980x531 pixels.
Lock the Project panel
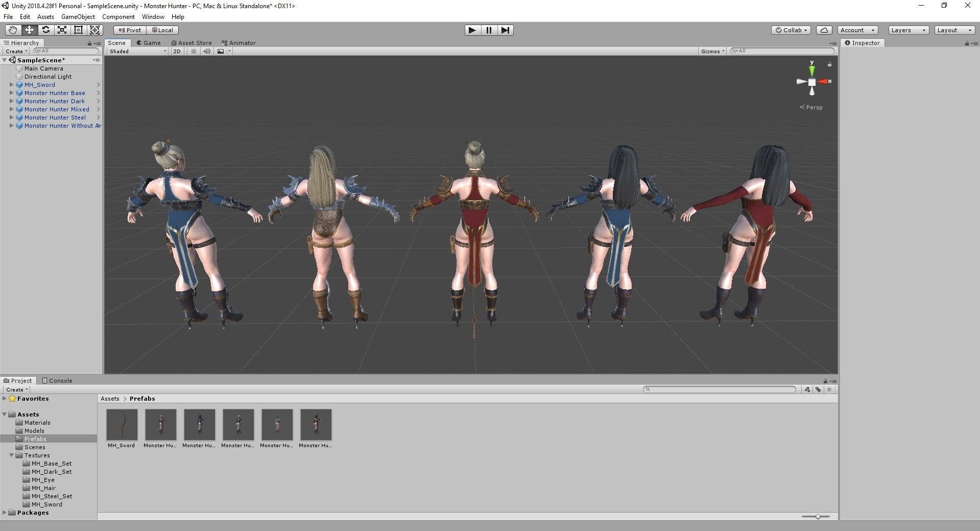825,381
